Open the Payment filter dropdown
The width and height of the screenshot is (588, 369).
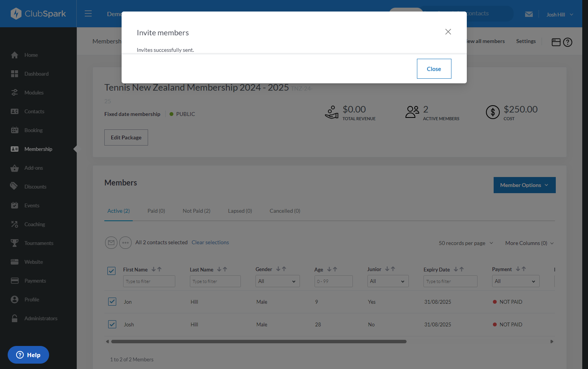pyautogui.click(x=516, y=281)
